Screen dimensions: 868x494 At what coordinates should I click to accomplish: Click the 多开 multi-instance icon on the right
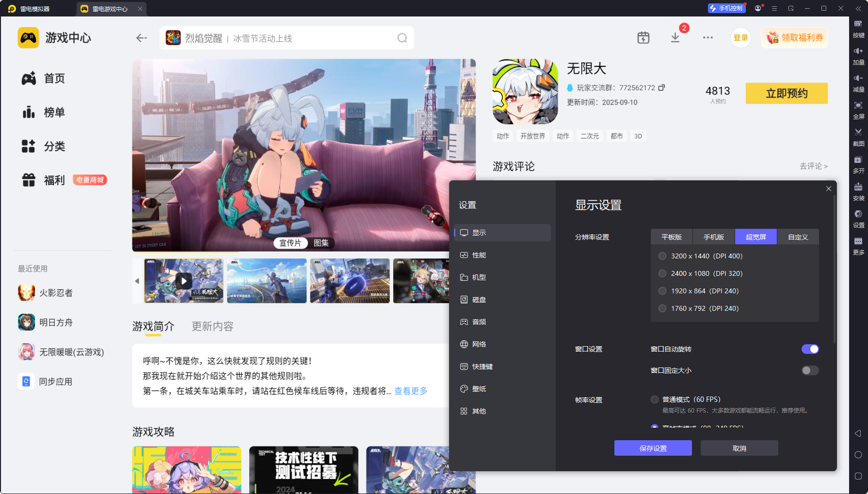(858, 165)
